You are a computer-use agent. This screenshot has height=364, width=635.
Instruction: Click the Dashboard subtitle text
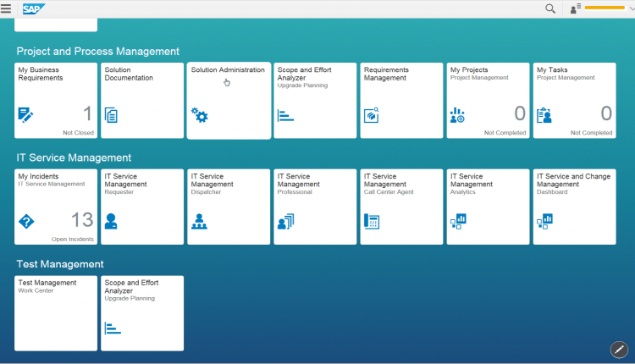(x=552, y=192)
